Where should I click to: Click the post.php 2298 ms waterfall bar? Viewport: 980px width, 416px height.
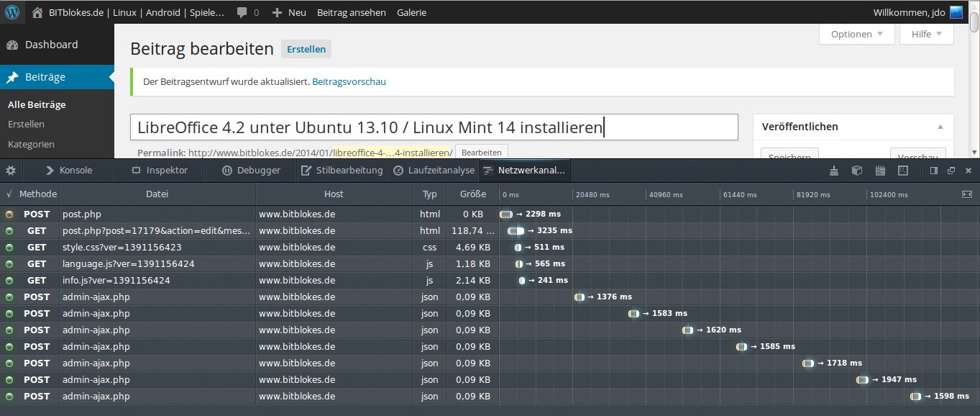tap(506, 214)
